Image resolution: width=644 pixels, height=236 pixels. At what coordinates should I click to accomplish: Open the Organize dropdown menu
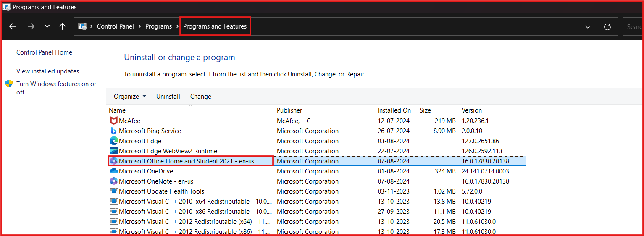[x=130, y=97]
